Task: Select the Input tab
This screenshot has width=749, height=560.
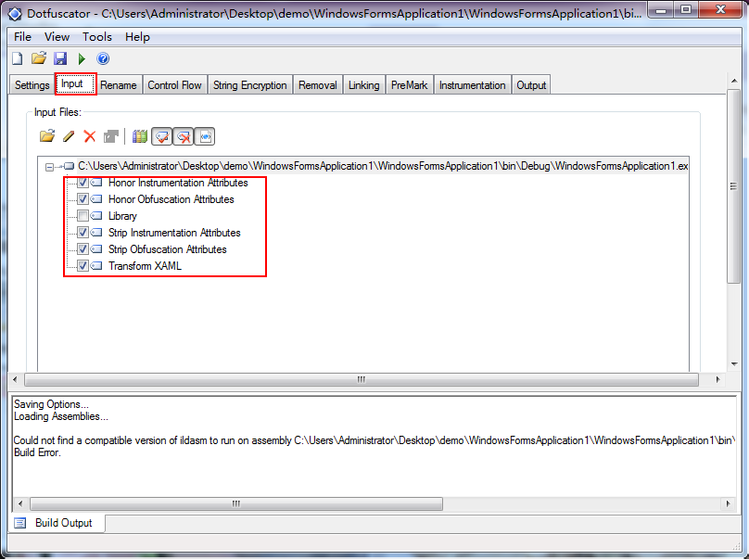Action: (x=75, y=83)
